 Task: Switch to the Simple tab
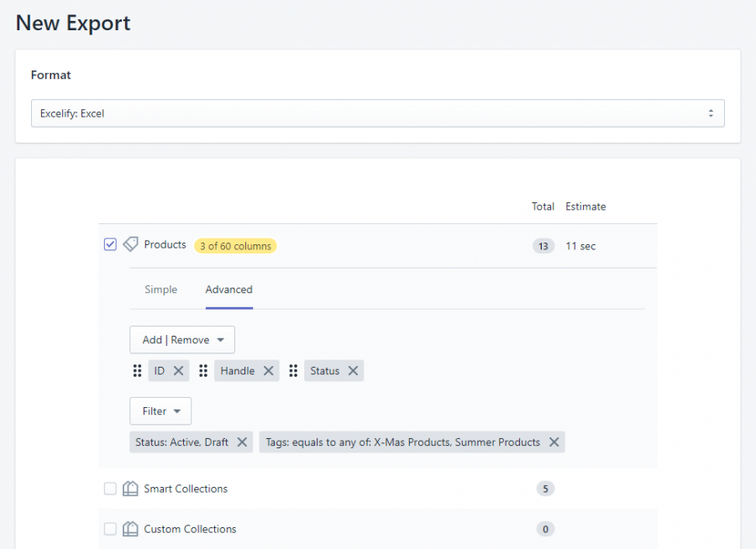(160, 289)
